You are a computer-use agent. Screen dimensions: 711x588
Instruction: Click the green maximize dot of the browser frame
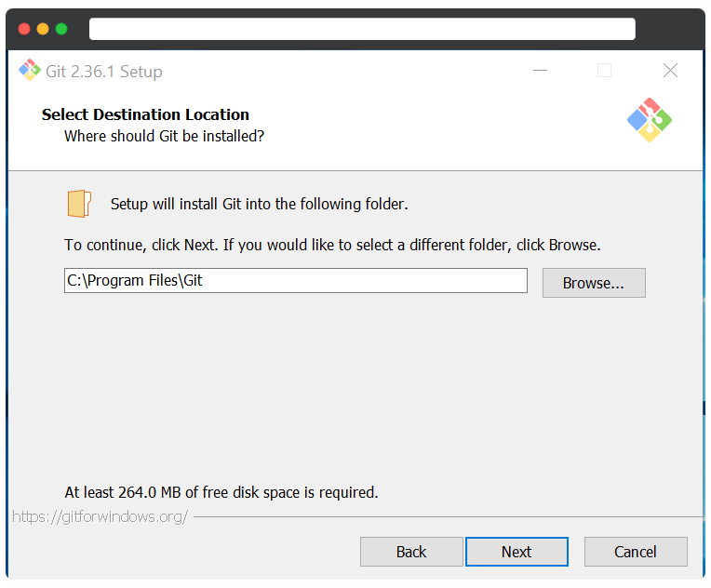pyautogui.click(x=61, y=29)
